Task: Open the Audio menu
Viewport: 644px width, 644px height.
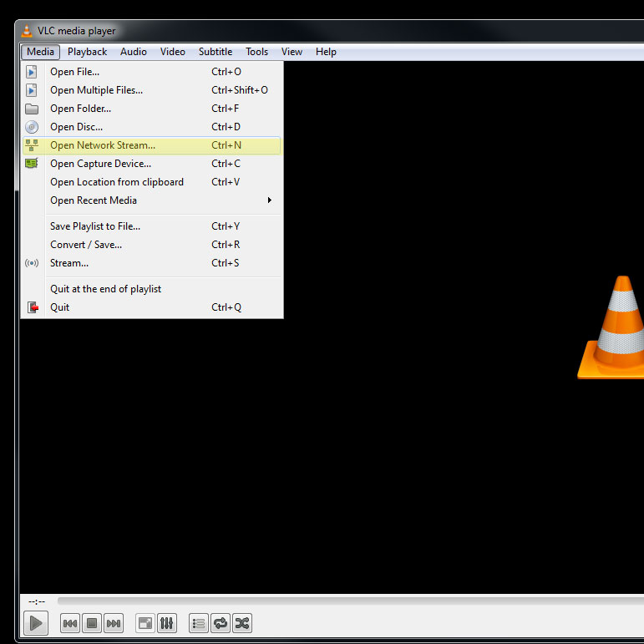Action: click(134, 52)
